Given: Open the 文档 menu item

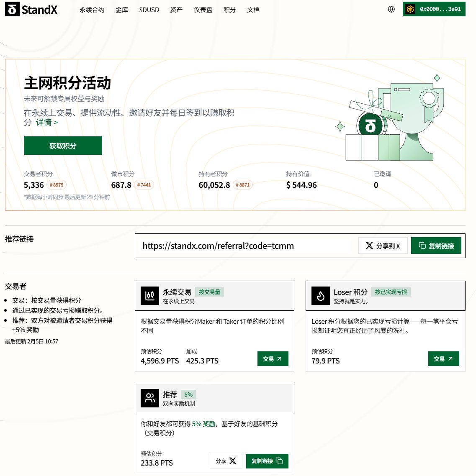Looking at the screenshot, I should tap(253, 10).
